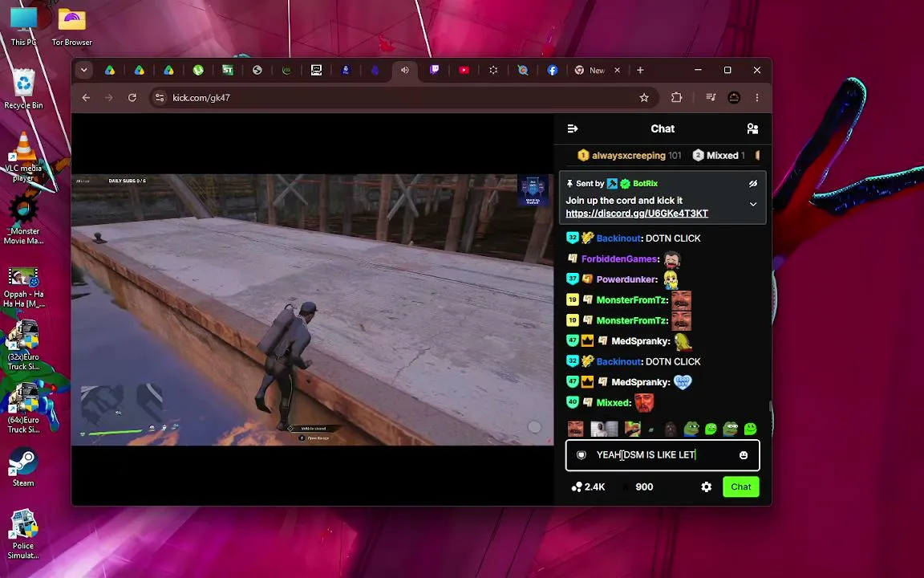Open the discord.gg/U6GKe4T3KT link
The width and height of the screenshot is (924, 578).
click(636, 214)
